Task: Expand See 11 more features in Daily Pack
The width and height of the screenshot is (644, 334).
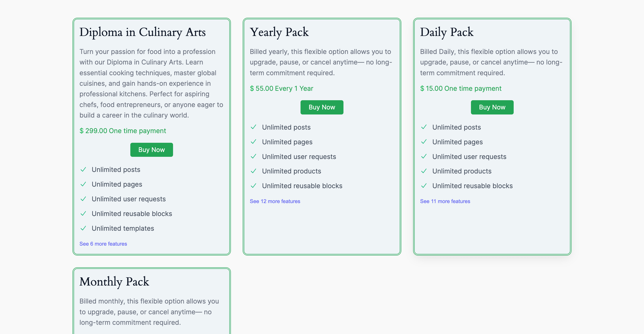Action: pos(445,201)
